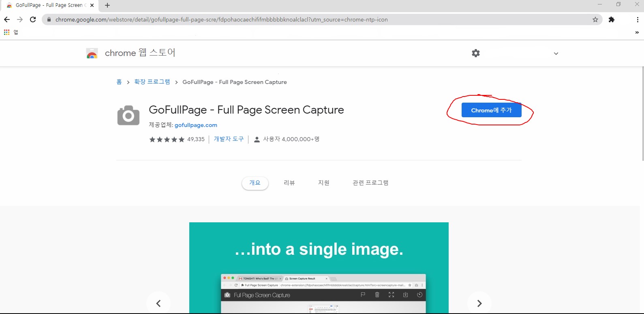
Task: Select the GoFullPage browser tab
Action: click(49, 5)
